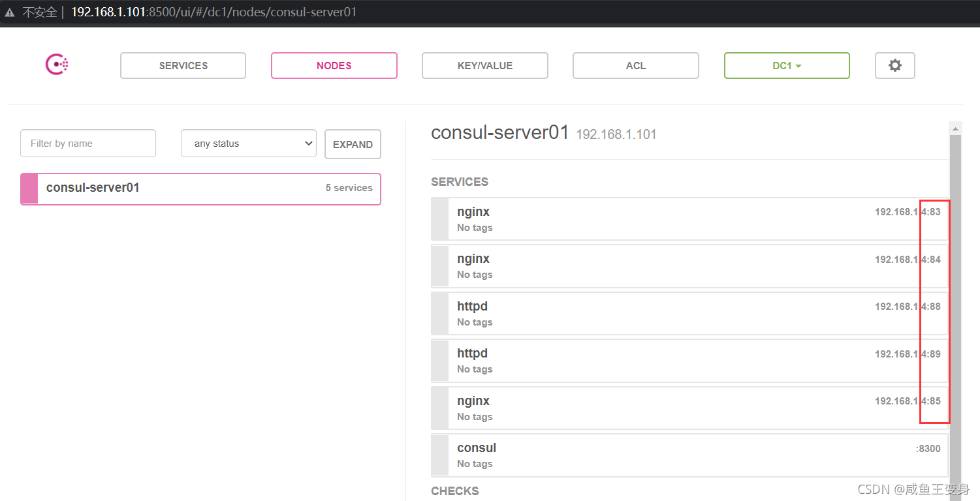
Task: Open the ACL tab
Action: point(636,65)
